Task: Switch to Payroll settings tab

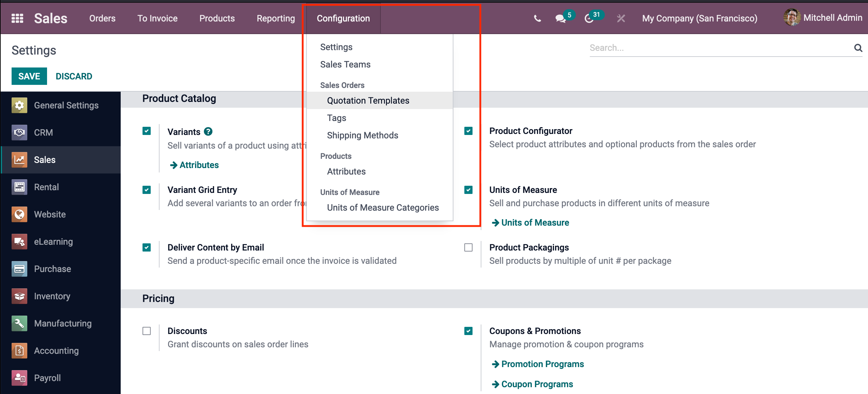Action: click(47, 378)
